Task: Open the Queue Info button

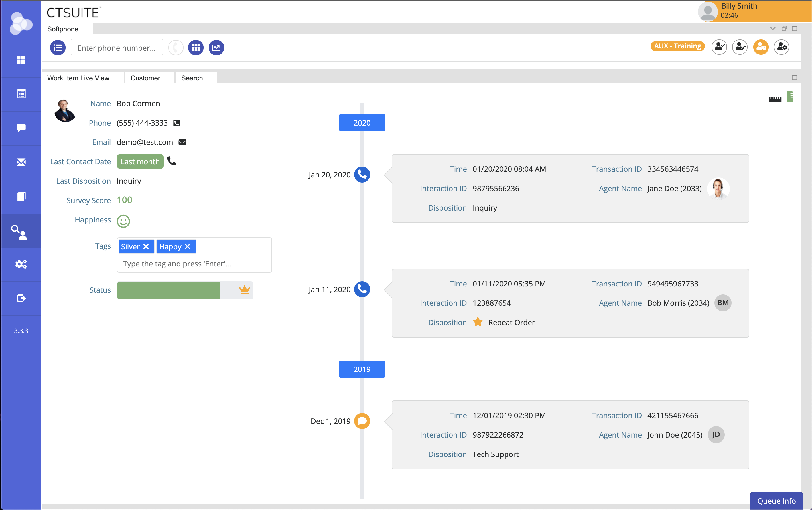Action: [x=776, y=501]
